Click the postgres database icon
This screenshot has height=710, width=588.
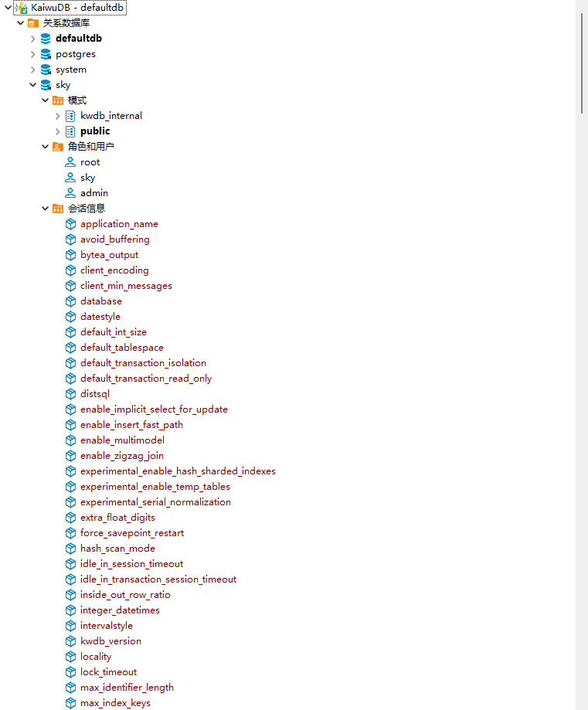46,54
